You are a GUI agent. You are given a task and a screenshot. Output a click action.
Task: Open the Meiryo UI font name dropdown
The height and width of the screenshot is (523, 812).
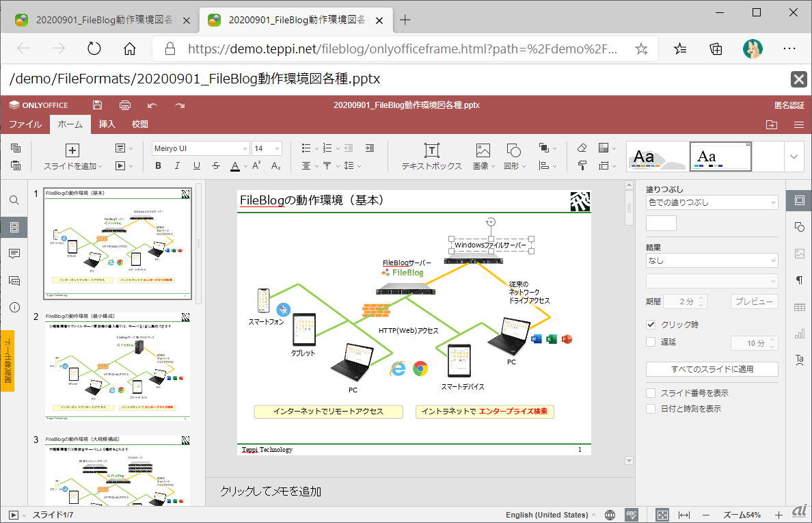coord(200,148)
